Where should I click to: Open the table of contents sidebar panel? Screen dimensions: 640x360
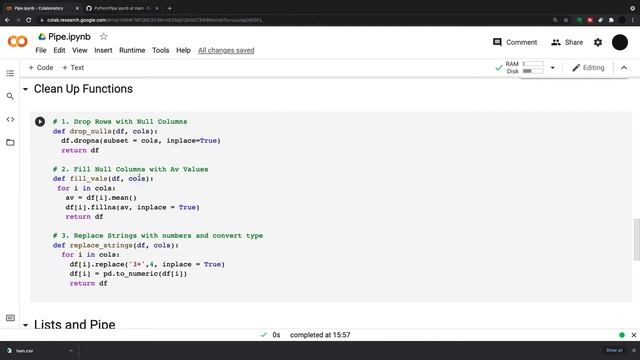coord(10,73)
